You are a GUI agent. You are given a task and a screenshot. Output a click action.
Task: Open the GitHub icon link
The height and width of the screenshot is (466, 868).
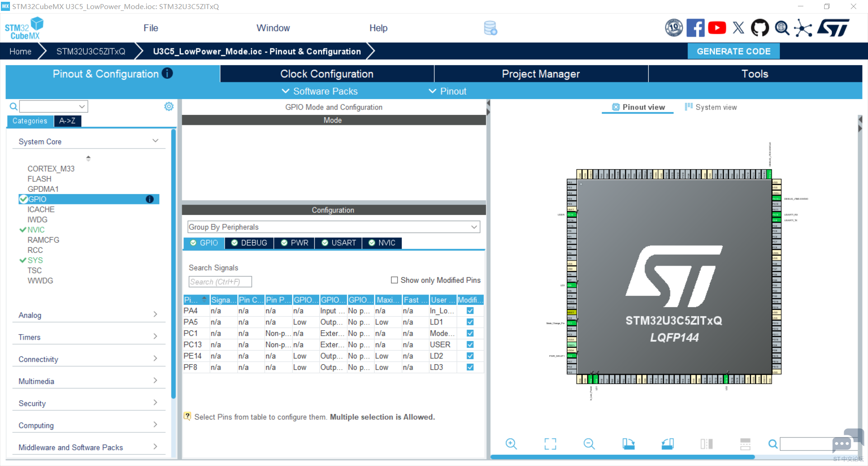[760, 28]
